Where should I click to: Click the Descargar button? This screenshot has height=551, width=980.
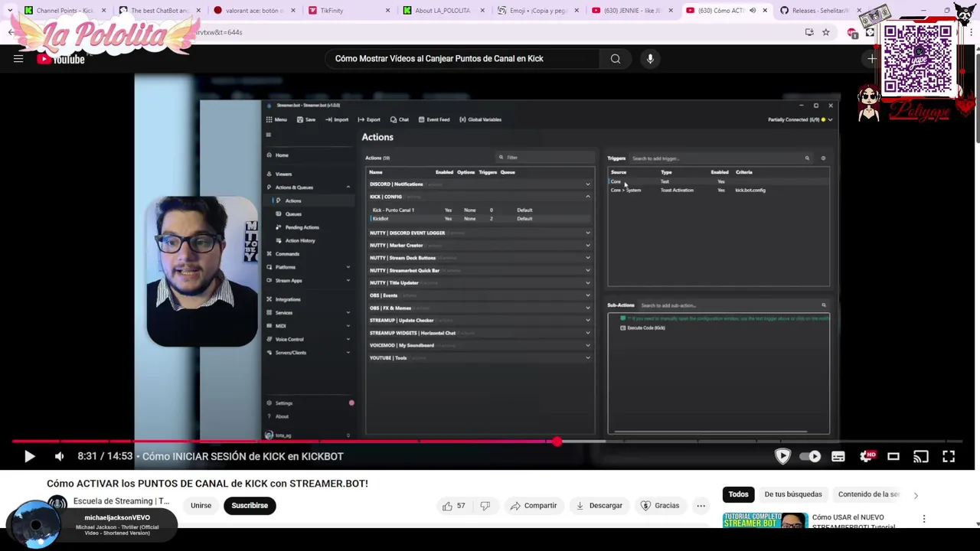coord(599,506)
